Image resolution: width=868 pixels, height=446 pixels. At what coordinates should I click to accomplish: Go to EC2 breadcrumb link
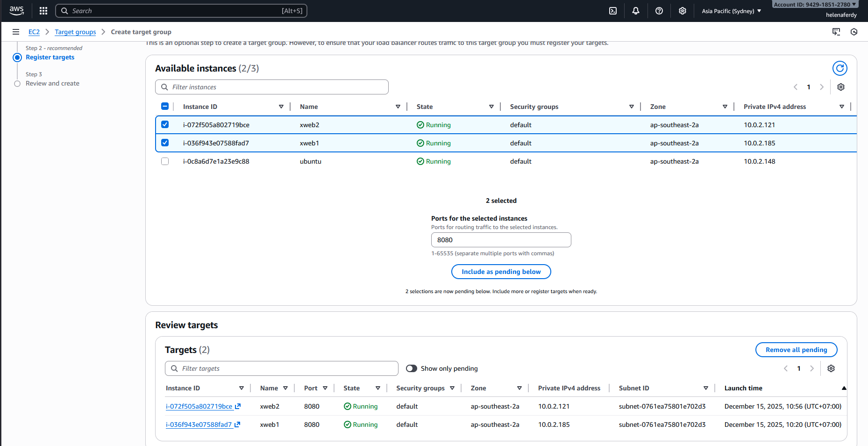(34, 32)
